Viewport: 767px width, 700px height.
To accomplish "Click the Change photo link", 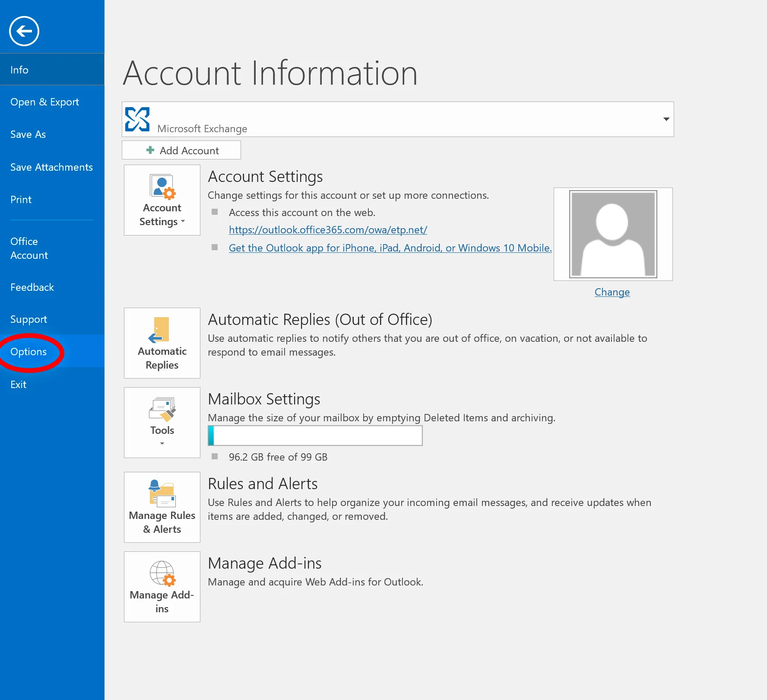I will click(x=612, y=292).
